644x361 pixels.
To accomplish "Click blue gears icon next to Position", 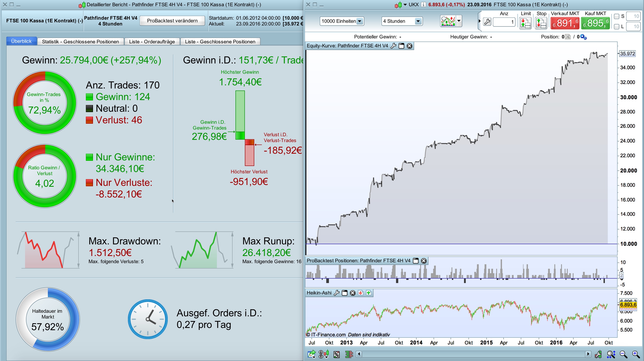I will point(583,37).
